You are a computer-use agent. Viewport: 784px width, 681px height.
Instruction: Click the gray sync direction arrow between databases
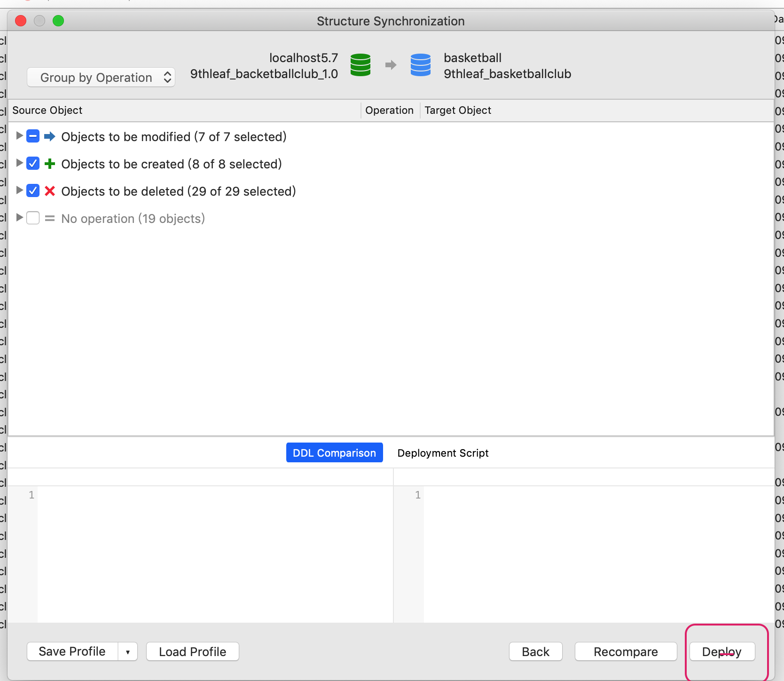point(391,65)
